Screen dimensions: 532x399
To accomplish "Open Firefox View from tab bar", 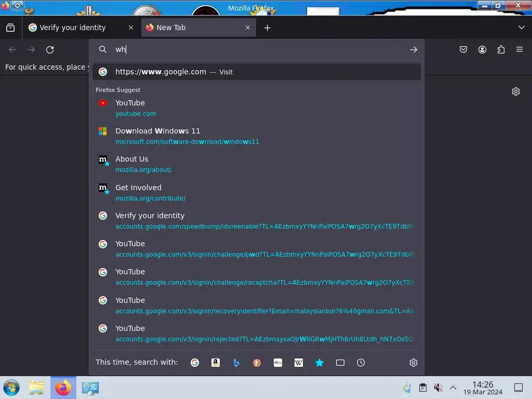I will 10,28.
